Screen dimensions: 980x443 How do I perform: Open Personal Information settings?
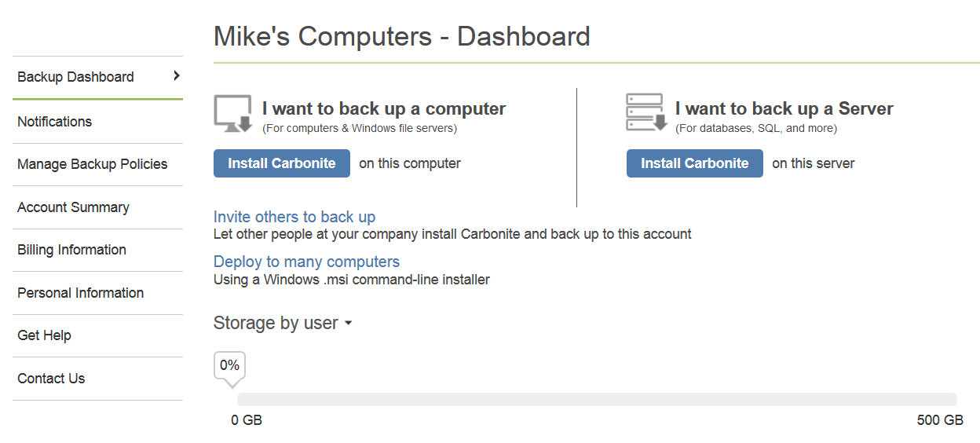(x=81, y=293)
